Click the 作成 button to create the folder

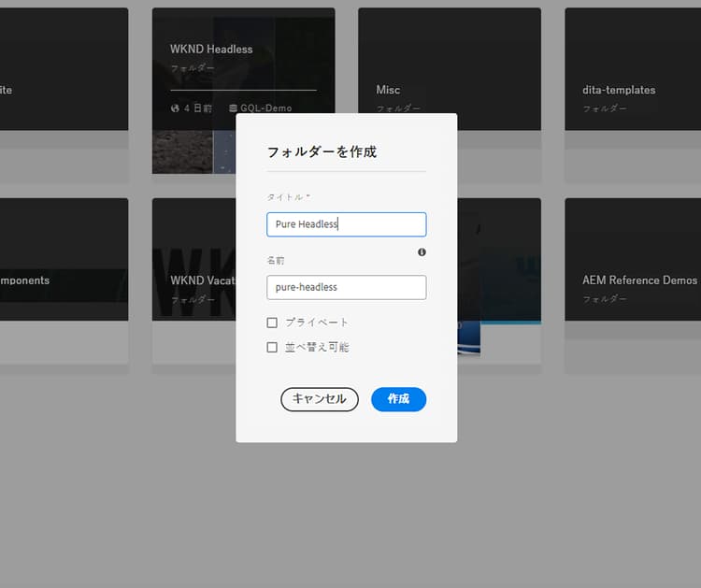398,399
